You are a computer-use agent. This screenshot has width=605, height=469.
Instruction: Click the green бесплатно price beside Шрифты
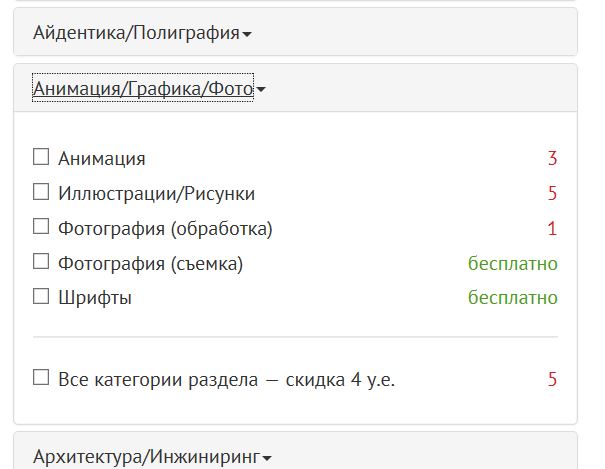pos(512,297)
